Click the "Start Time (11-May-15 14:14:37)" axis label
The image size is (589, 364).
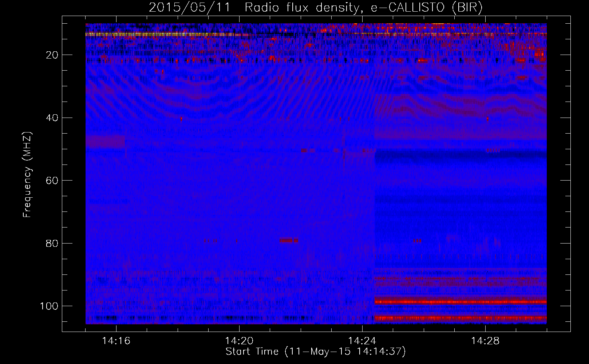tap(316, 352)
